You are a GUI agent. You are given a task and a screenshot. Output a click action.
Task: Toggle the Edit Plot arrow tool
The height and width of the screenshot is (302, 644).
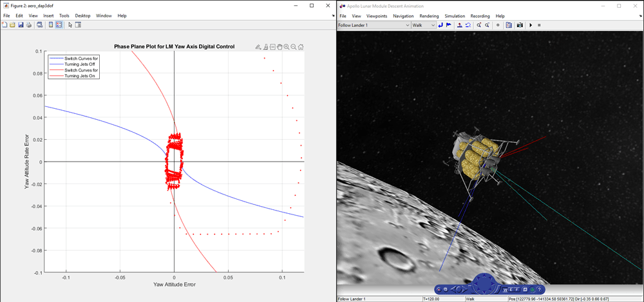pos(70,25)
